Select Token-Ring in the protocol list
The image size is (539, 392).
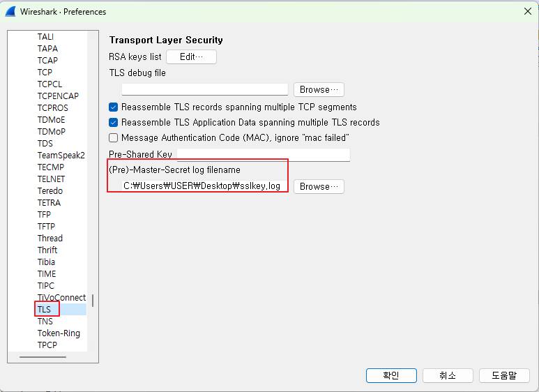pyautogui.click(x=59, y=333)
